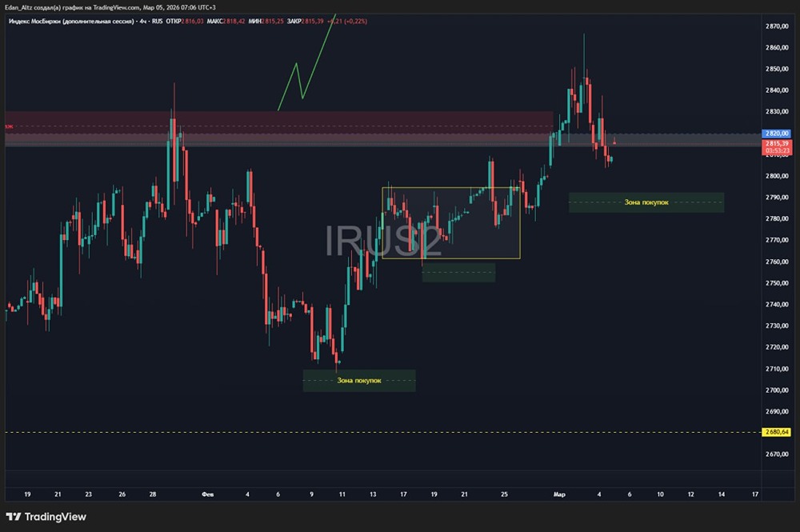Select the blue 2820,00 price label
The width and height of the screenshot is (800, 532).
coord(777,133)
